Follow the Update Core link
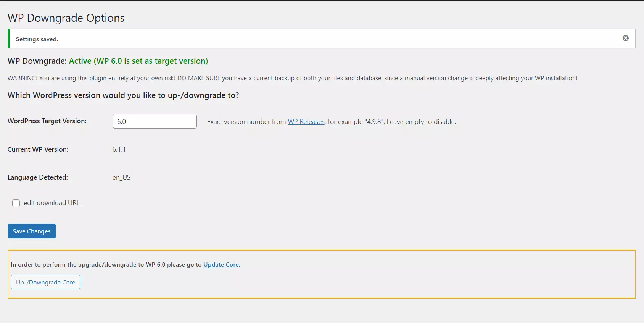The height and width of the screenshot is (323, 644). point(221,264)
